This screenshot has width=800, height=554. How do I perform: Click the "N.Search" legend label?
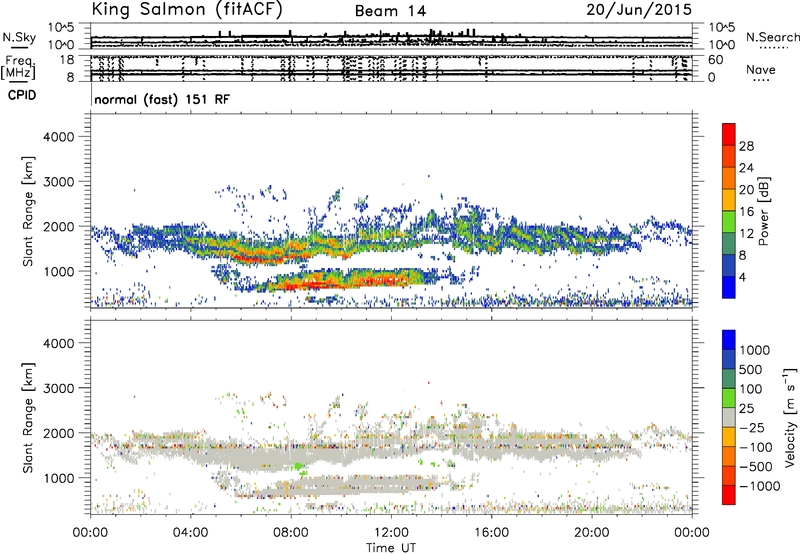[x=772, y=37]
